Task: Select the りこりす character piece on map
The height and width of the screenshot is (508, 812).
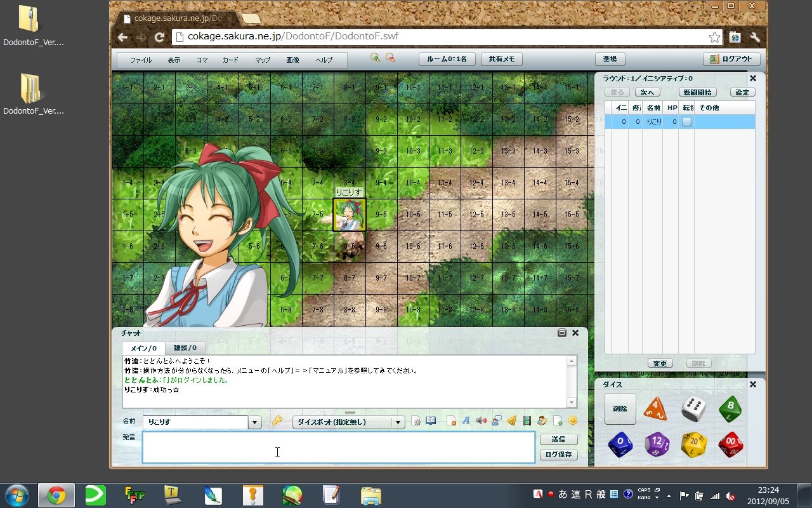Action: click(350, 215)
